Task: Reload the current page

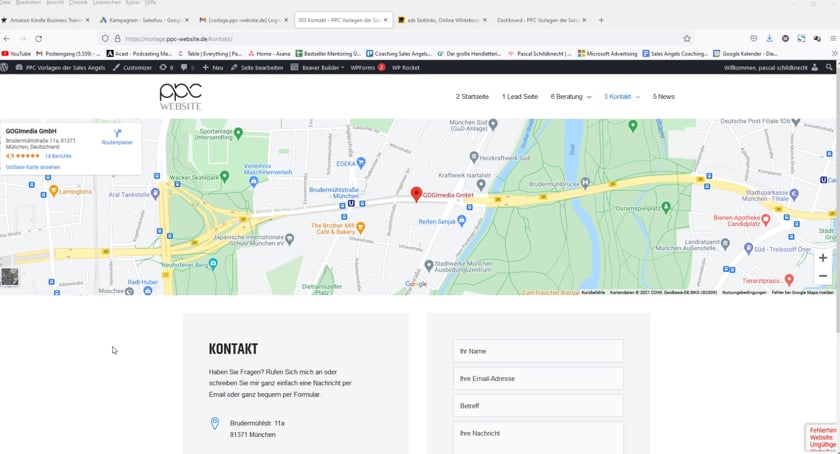Action: (x=39, y=39)
